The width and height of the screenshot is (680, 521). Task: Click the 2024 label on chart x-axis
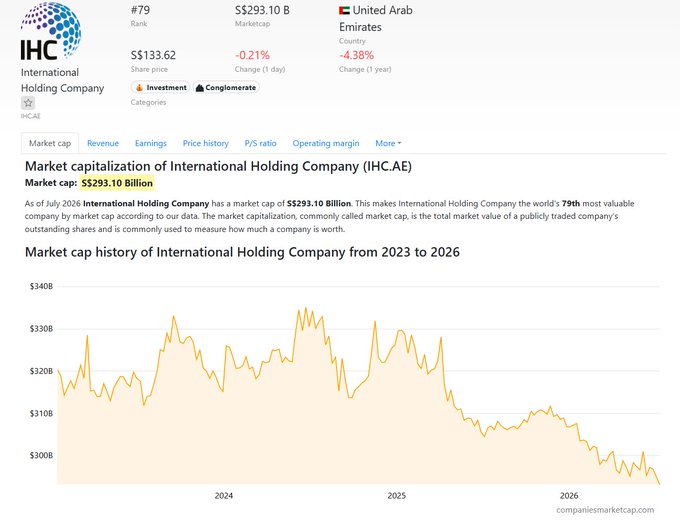click(224, 495)
